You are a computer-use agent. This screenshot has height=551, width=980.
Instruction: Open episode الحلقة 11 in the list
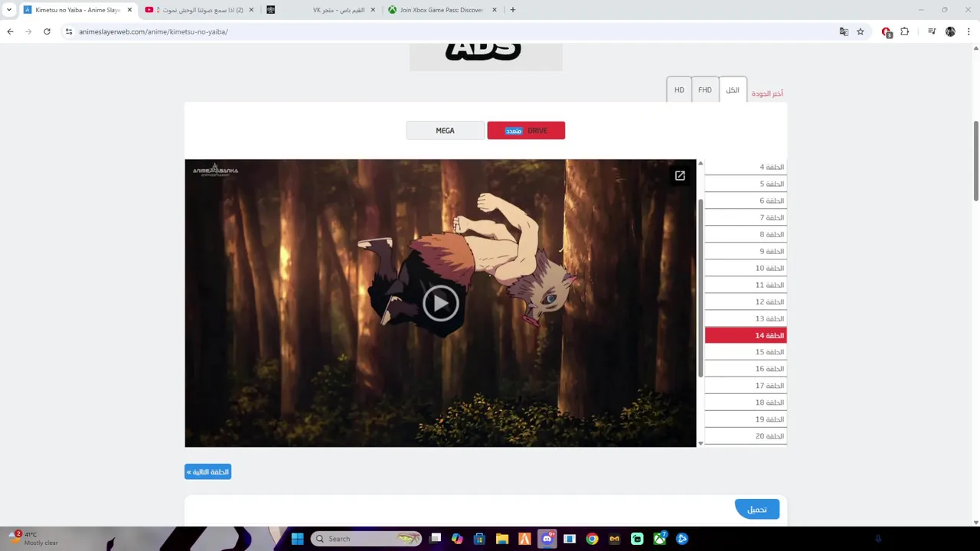(746, 285)
